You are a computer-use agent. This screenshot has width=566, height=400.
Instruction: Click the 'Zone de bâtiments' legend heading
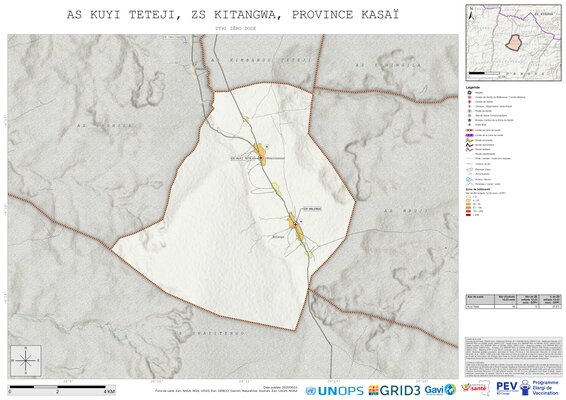(x=478, y=189)
